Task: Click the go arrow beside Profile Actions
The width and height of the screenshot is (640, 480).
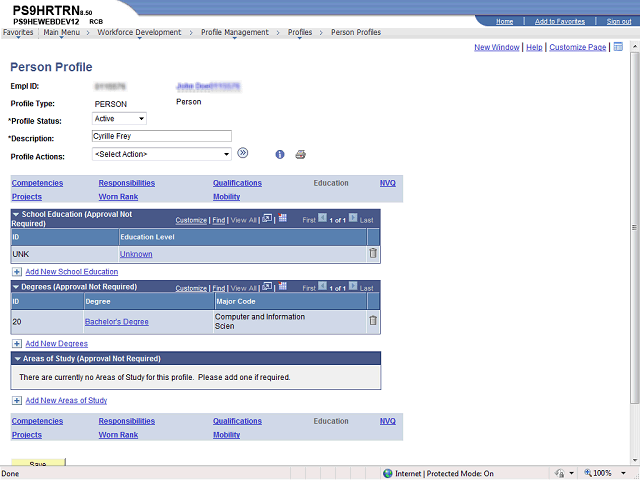Action: tap(243, 153)
